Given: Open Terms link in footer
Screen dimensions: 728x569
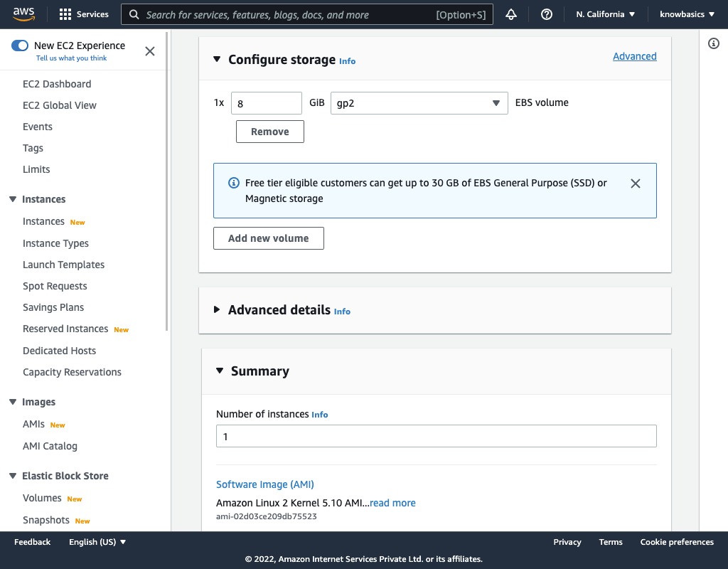Looking at the screenshot, I should pyautogui.click(x=611, y=542).
